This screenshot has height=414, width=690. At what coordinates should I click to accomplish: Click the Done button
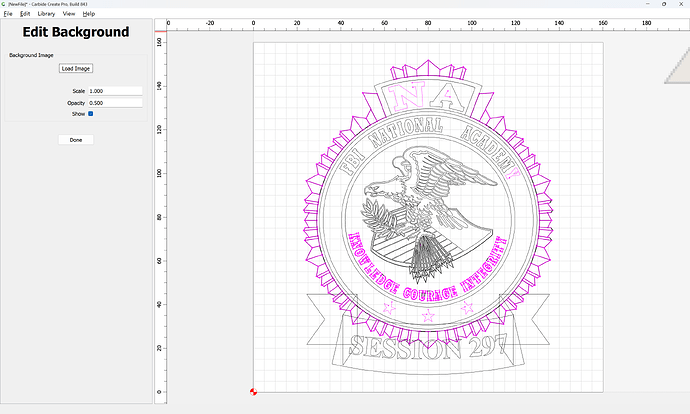tap(76, 140)
